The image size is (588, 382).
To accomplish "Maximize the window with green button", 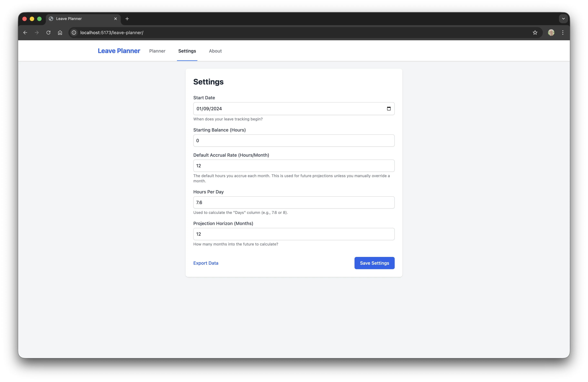I will tap(39, 19).
